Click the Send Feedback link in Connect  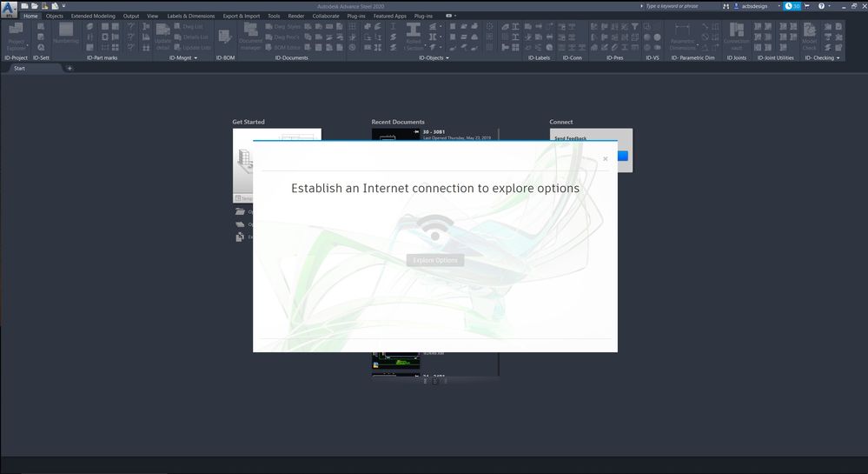point(570,137)
